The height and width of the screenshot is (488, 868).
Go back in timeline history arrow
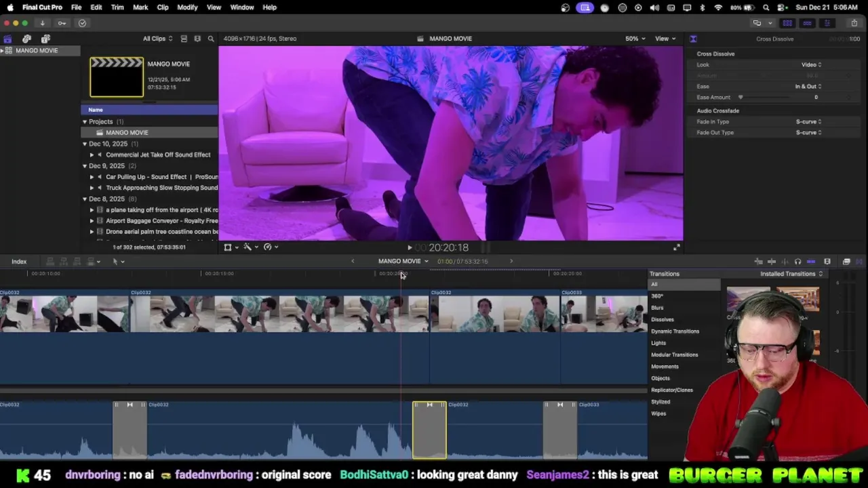tap(353, 261)
